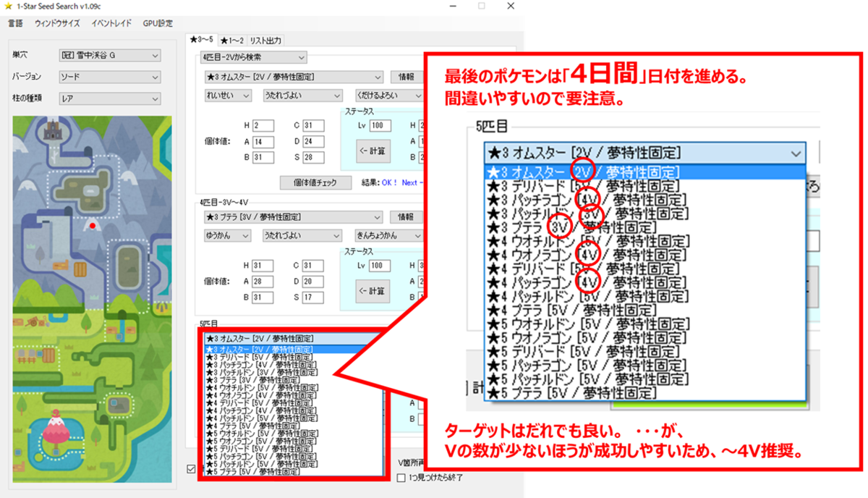Open the バージョン dropdown showing ソード
This screenshot has height=498, width=868.
point(110,77)
